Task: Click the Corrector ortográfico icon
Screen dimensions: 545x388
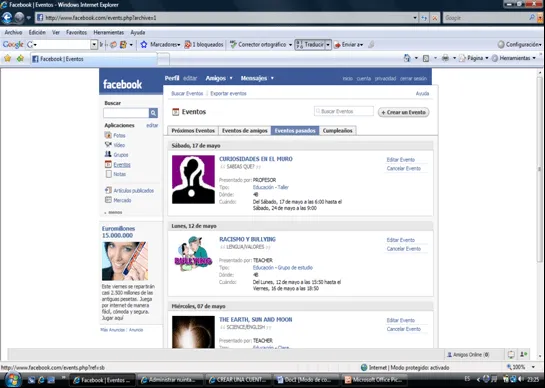Action: click(x=233, y=45)
